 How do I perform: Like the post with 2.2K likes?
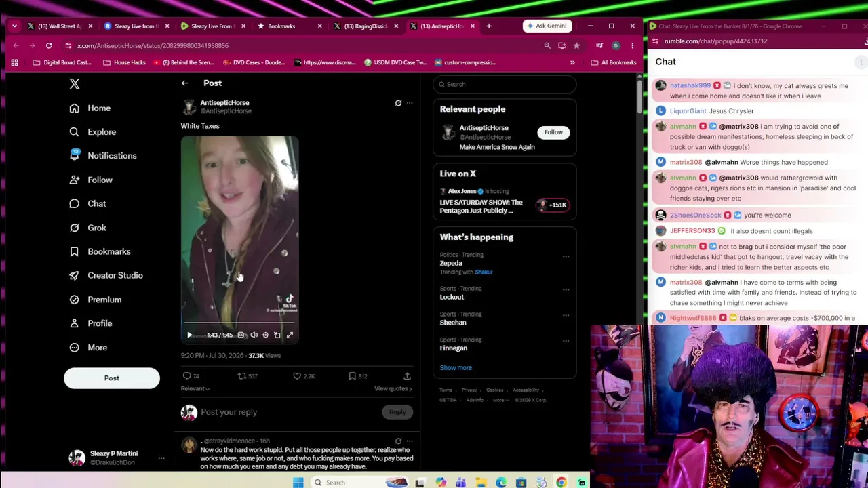[297, 376]
